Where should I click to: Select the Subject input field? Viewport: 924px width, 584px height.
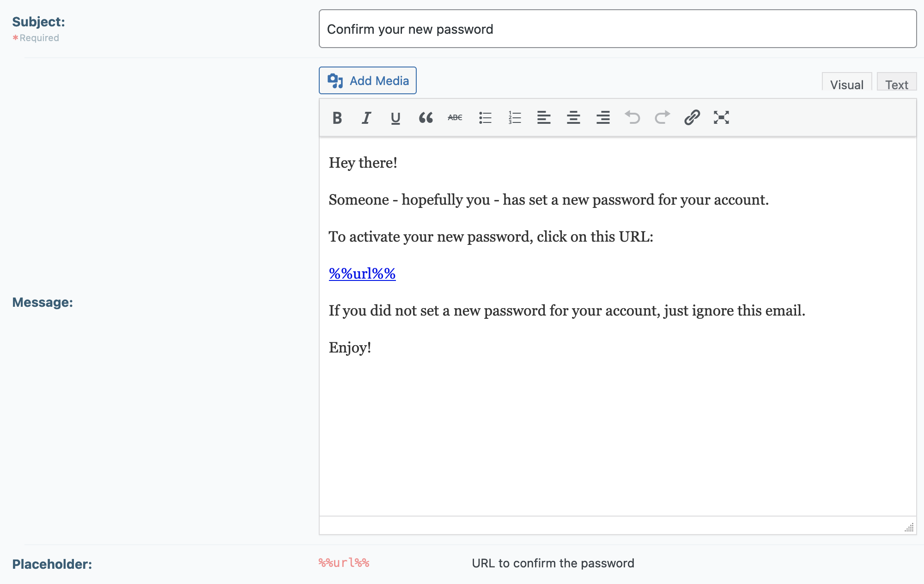(x=617, y=28)
